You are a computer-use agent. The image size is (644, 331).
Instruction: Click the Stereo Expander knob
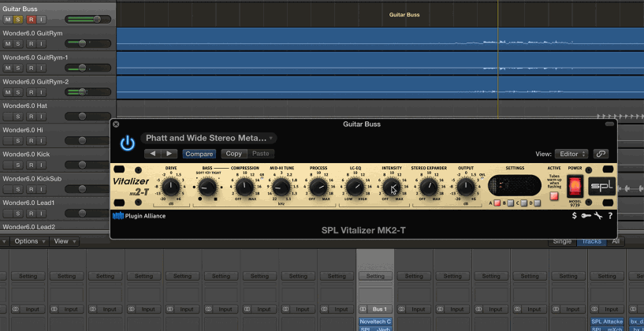(429, 188)
